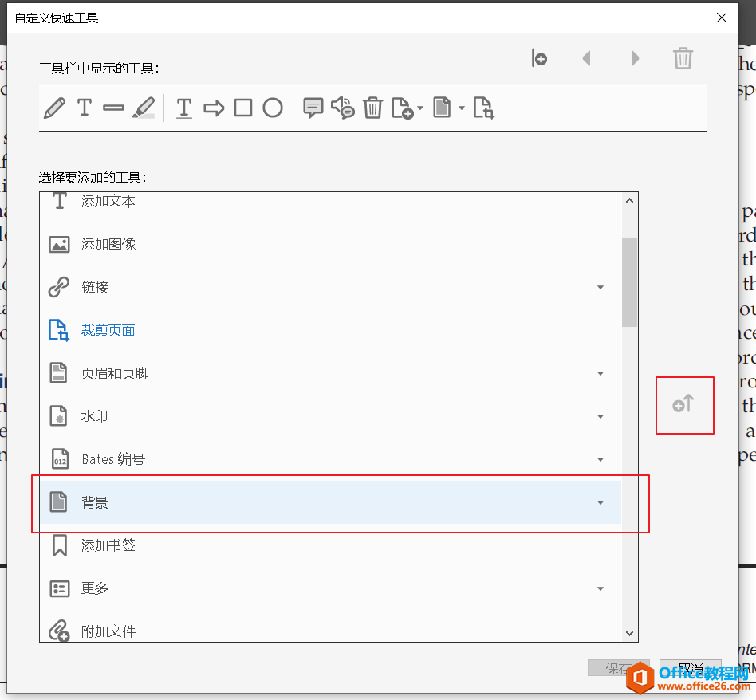Select 水印 in the tool list
Screen dimensions: 756x700
[x=331, y=416]
